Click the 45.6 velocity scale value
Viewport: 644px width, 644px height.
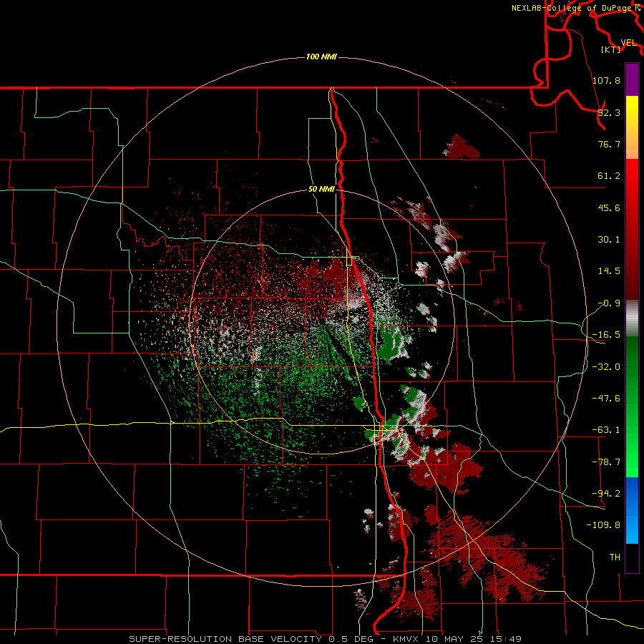(x=609, y=208)
